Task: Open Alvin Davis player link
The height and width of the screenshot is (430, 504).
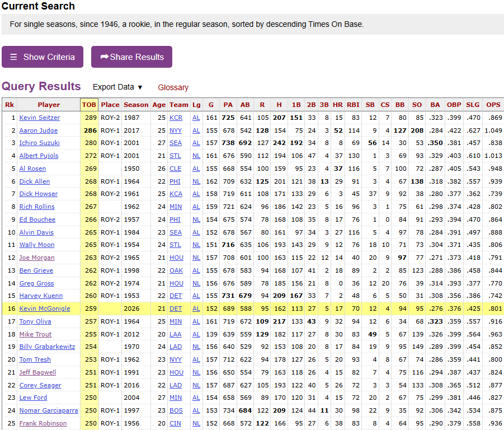Action: pos(36,232)
